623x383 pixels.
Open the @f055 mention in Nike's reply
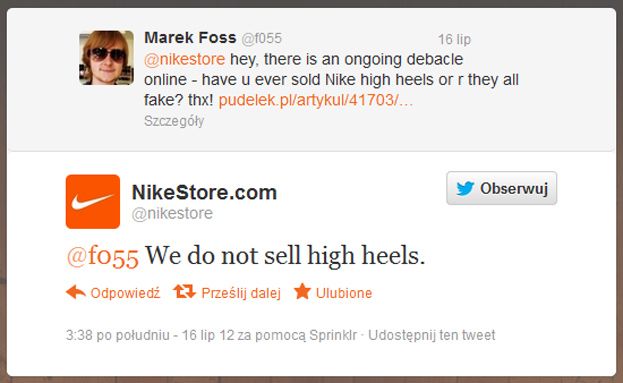[x=103, y=255]
